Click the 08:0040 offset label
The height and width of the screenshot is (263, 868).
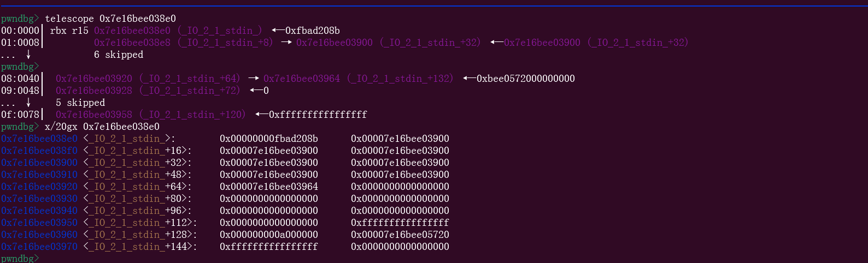(x=20, y=79)
